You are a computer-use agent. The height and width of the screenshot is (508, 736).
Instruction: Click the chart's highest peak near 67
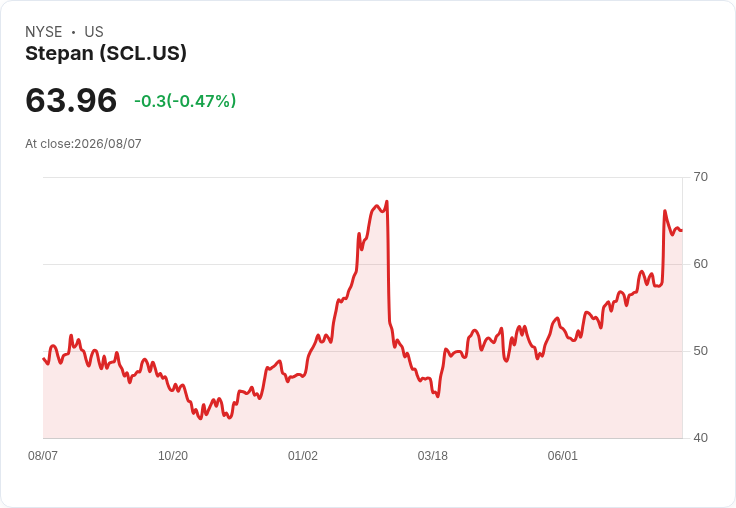click(387, 201)
